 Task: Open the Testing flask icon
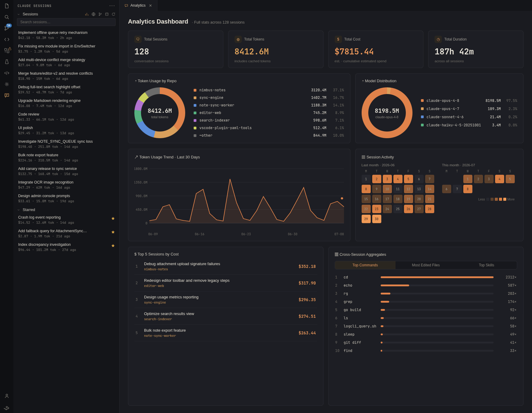[x=7, y=62]
